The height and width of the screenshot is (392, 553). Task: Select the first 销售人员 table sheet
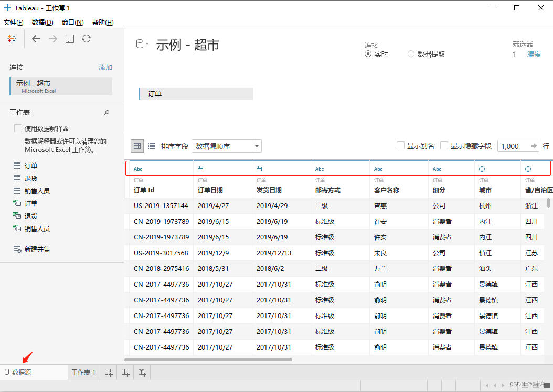coord(31,191)
